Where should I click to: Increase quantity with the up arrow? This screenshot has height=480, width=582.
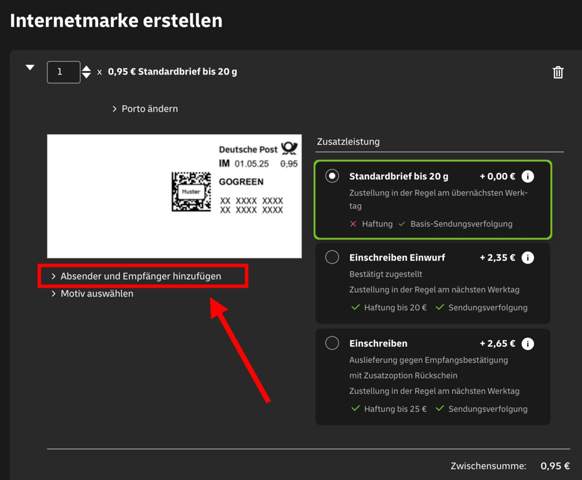(x=86, y=68)
